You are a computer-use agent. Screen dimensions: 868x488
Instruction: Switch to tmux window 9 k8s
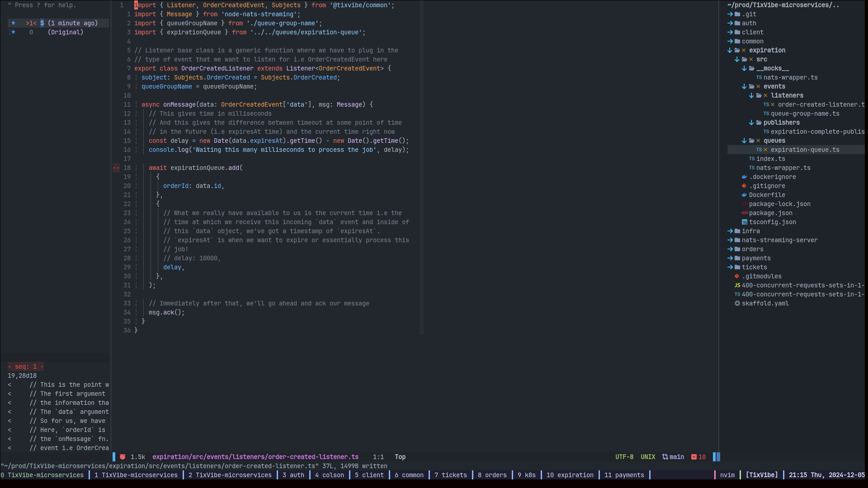[526, 475]
